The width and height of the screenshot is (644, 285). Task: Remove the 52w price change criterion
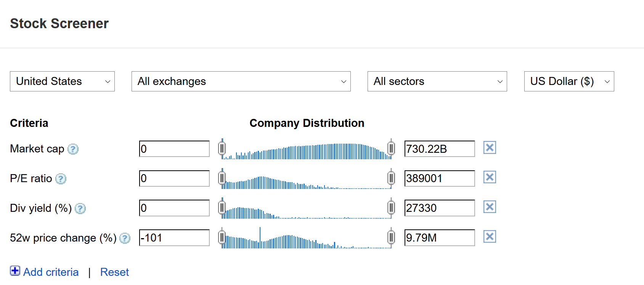[490, 237]
